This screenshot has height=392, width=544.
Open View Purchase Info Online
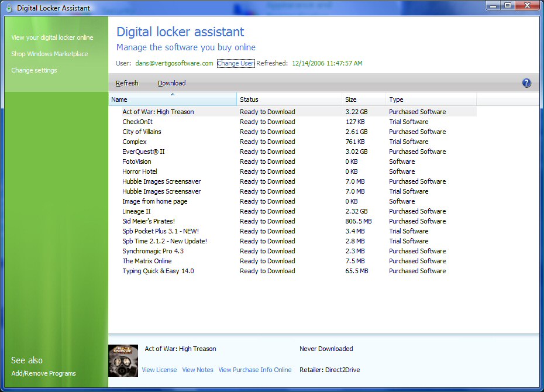255,370
